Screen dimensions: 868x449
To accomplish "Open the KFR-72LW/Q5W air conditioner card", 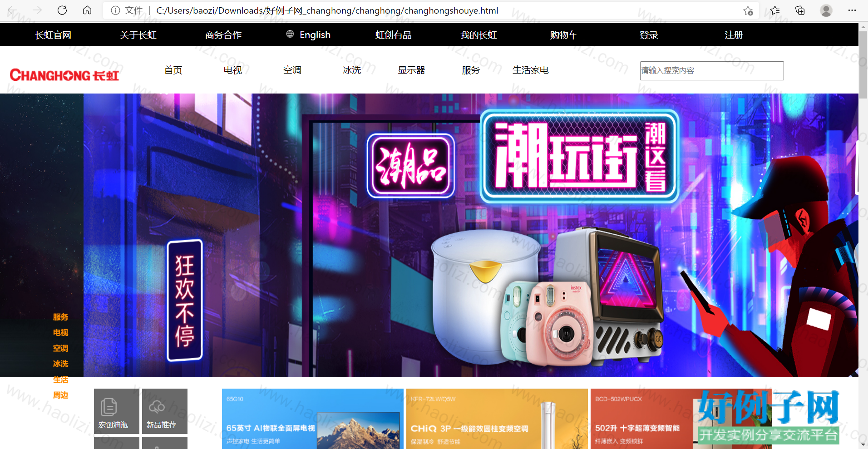I will coord(497,419).
